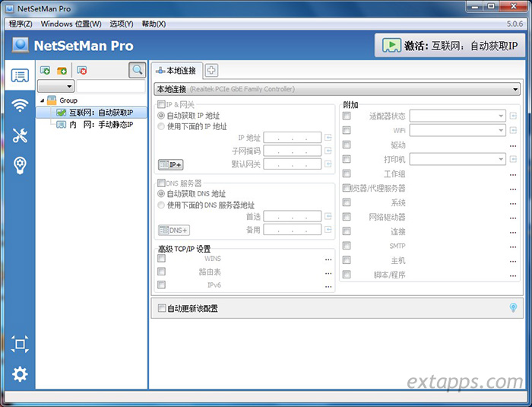This screenshot has width=532, height=407.
Task: Open preferences gear in sidebar
Action: pos(20,374)
